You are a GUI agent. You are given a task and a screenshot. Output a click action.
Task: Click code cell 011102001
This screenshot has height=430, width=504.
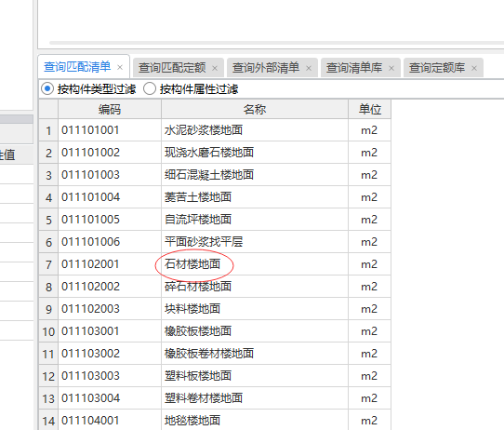[x=110, y=264]
